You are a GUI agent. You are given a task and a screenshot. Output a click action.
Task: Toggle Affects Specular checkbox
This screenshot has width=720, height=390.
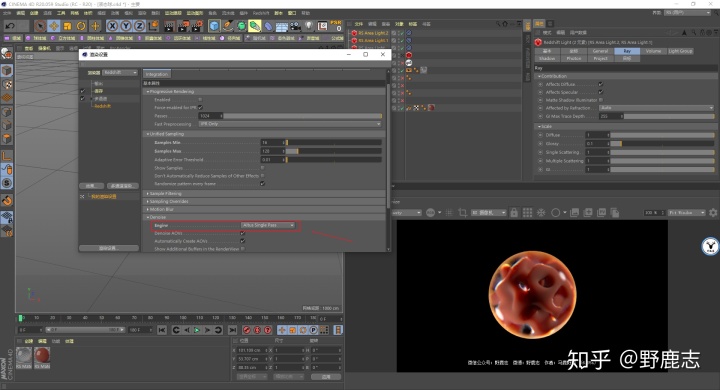pos(601,92)
